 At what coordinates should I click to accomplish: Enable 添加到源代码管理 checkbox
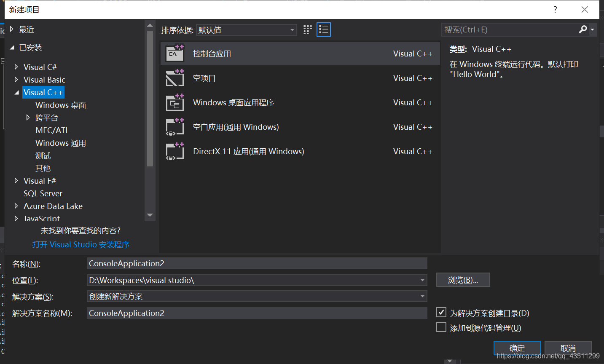pos(441,327)
